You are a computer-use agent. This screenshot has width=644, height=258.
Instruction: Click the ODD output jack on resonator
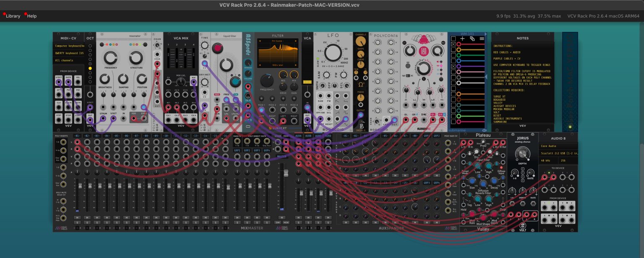tap(134, 119)
